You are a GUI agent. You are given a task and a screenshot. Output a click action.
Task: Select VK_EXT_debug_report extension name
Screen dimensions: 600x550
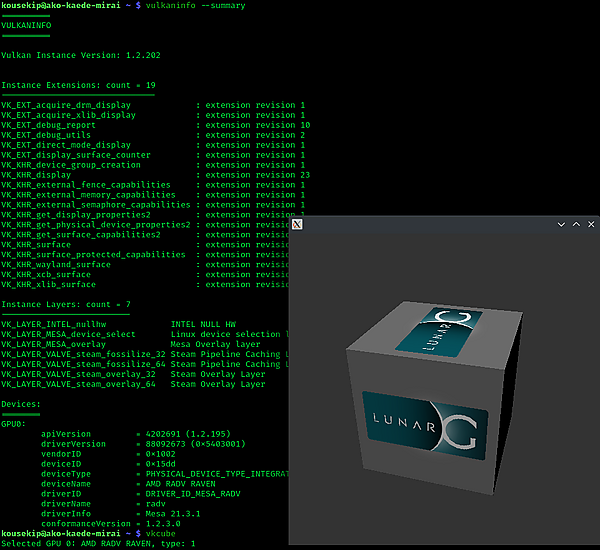(48, 125)
